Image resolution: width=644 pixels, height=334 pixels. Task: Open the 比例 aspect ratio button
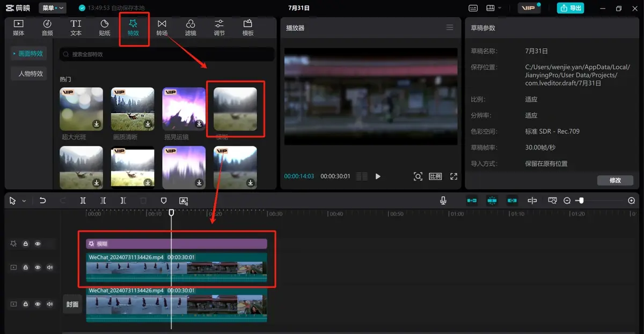435,176
